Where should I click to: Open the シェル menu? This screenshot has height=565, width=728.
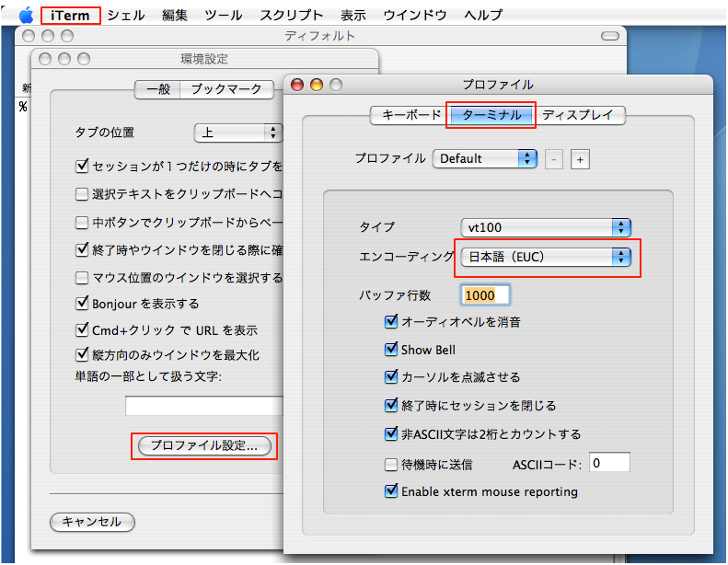[126, 16]
